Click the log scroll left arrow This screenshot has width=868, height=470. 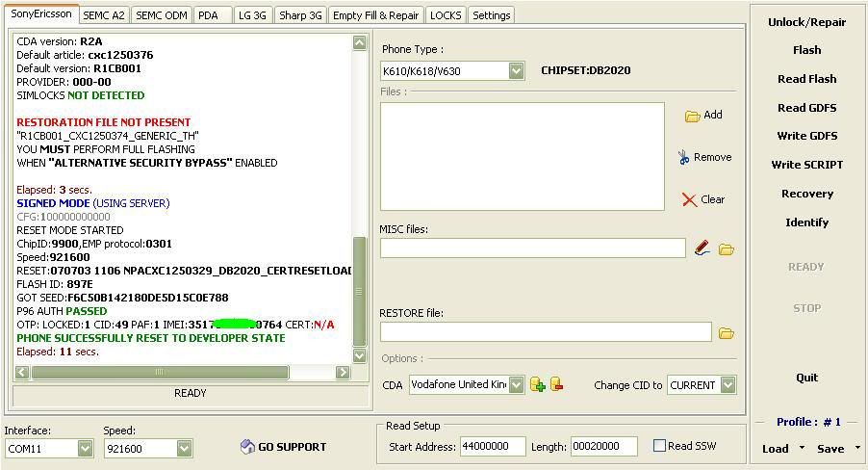pos(22,372)
